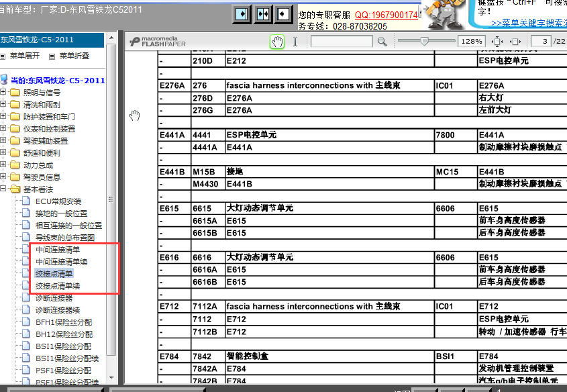Open 导线束的总布置图 tree item
The height and width of the screenshot is (392, 567).
[65, 238]
